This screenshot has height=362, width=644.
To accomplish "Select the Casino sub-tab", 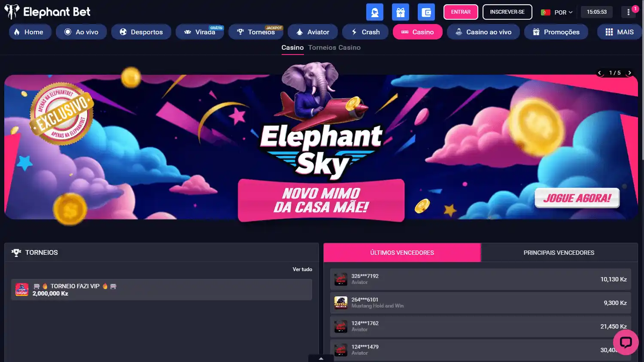I will click(292, 48).
